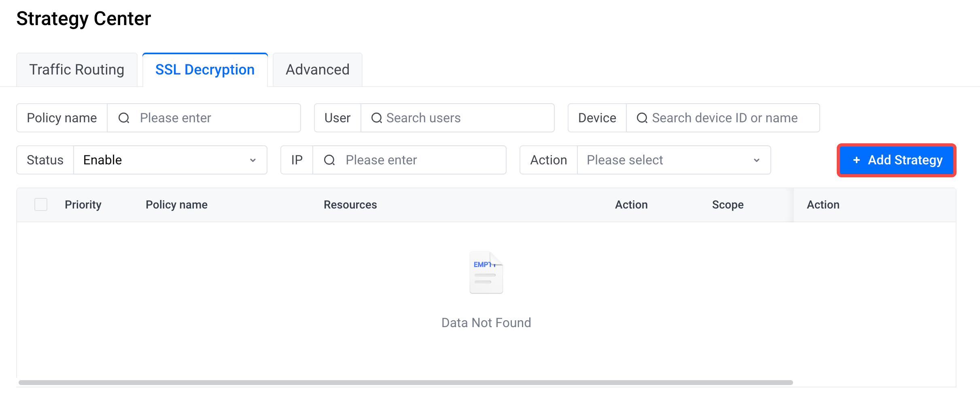Expand the Action Please select dropdown

674,160
